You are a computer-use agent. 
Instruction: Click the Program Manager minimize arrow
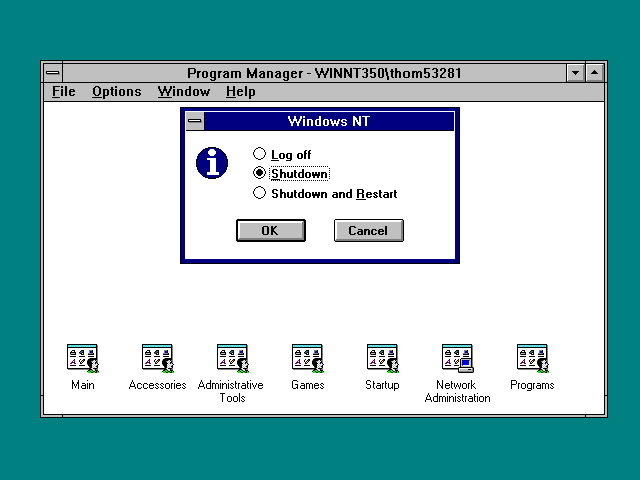(575, 73)
